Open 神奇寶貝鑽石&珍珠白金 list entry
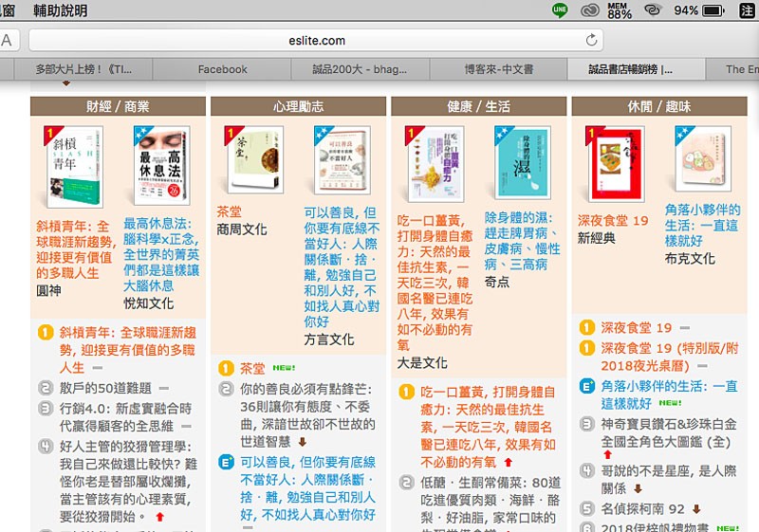759x532 pixels. [x=669, y=432]
